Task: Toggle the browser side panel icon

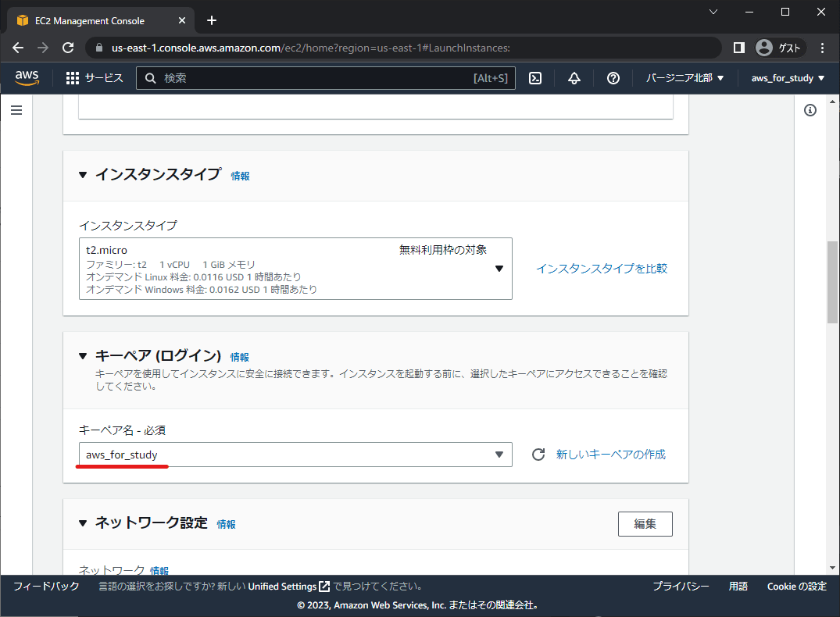Action: point(738,48)
